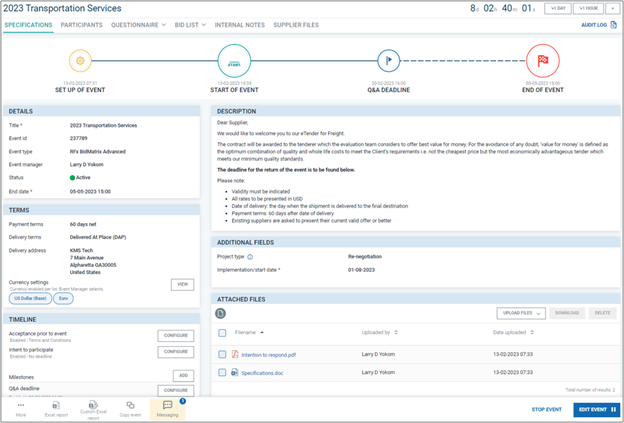Click the End of Event checkered flag marker
624x423 pixels.
(x=542, y=60)
